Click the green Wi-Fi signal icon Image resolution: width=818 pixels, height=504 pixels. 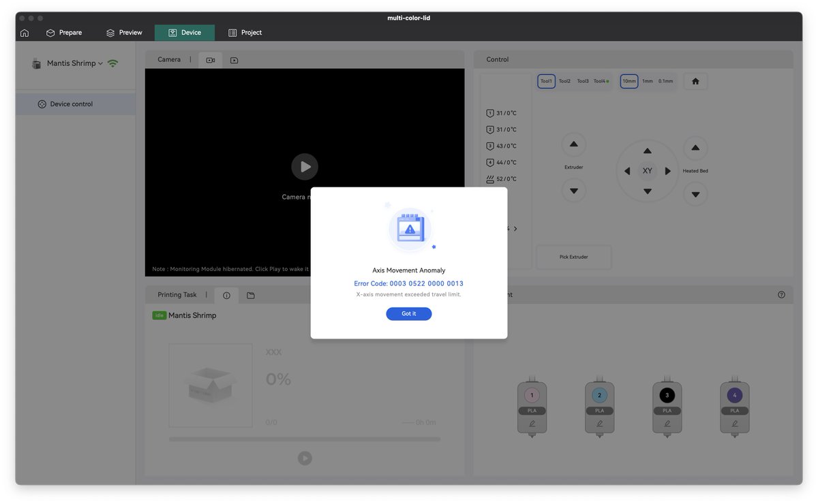(113, 63)
